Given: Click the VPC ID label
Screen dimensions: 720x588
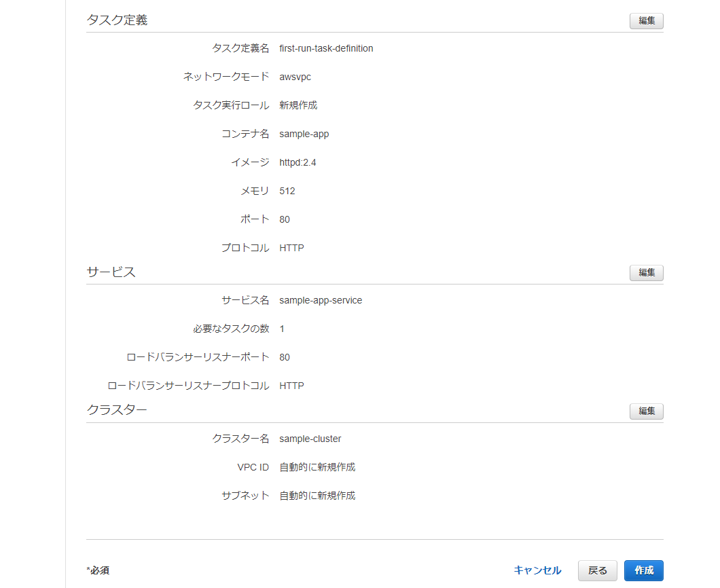Looking at the screenshot, I should (x=253, y=467).
